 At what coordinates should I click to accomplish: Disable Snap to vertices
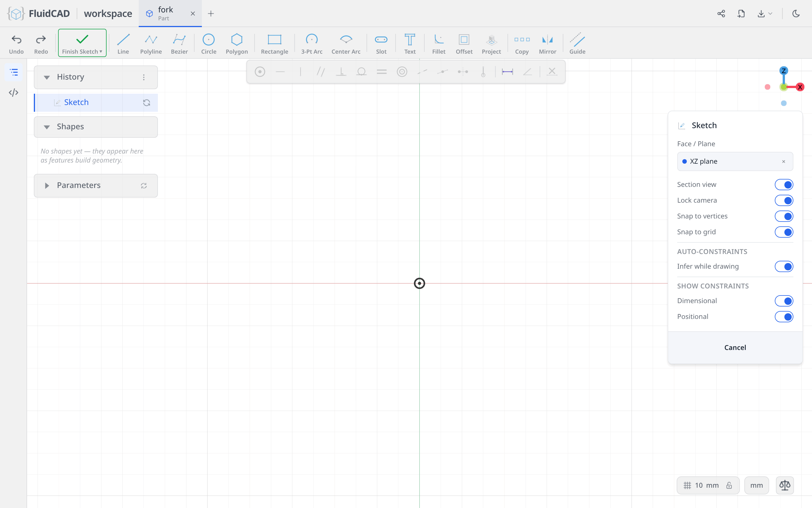click(784, 216)
